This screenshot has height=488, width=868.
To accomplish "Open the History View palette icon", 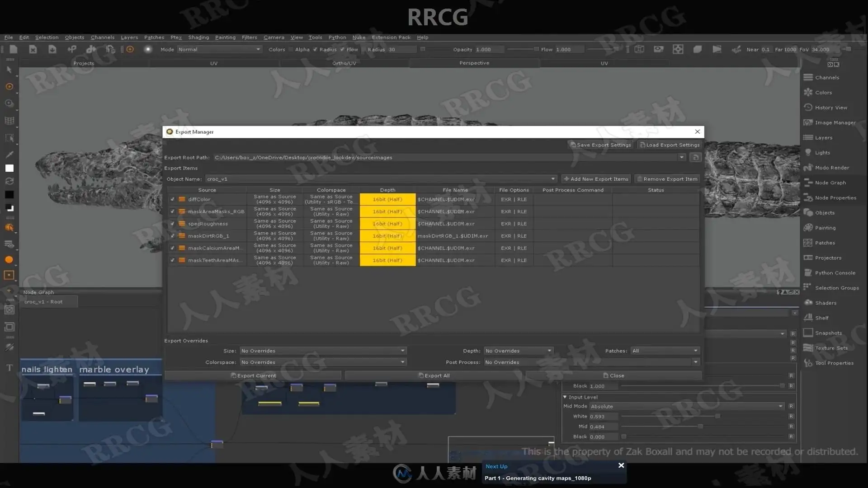I will pos(808,108).
